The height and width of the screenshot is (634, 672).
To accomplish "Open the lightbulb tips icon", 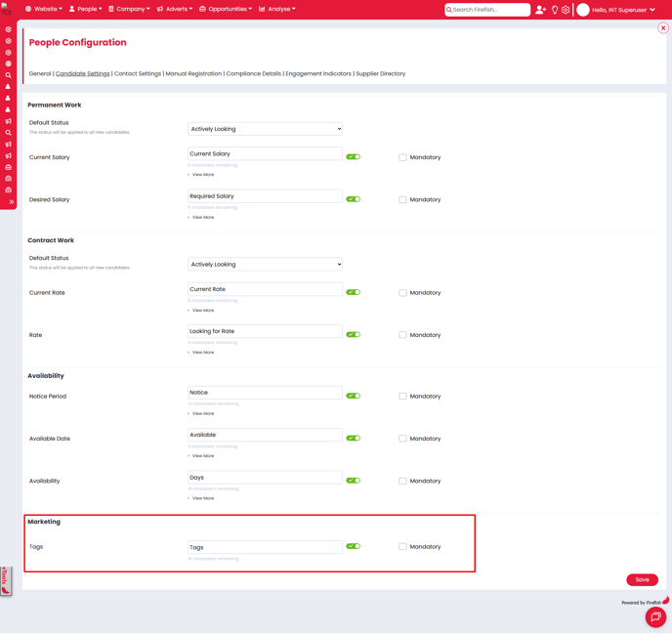I will 554,10.
